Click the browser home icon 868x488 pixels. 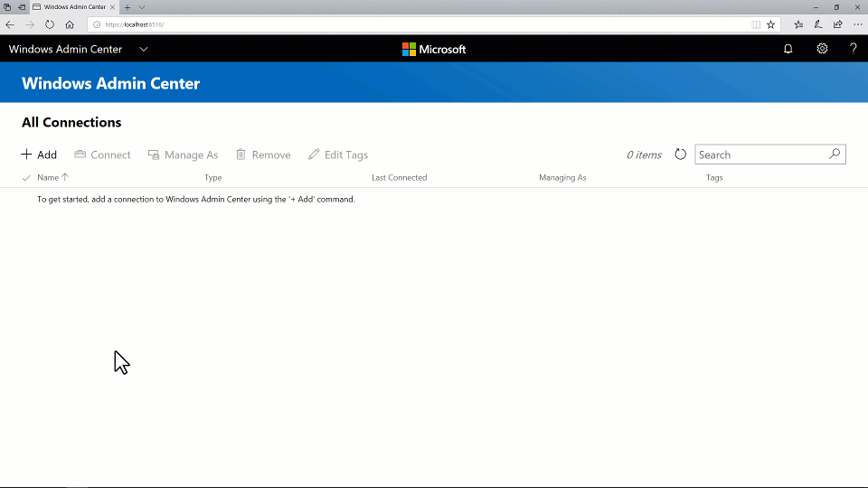[70, 24]
